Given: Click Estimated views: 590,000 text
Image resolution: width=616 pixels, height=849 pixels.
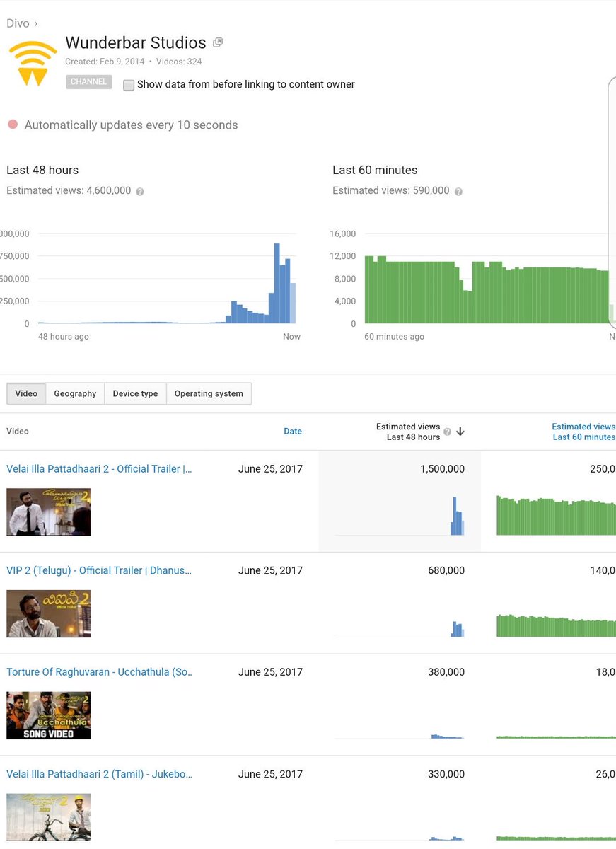Looking at the screenshot, I should (x=391, y=190).
